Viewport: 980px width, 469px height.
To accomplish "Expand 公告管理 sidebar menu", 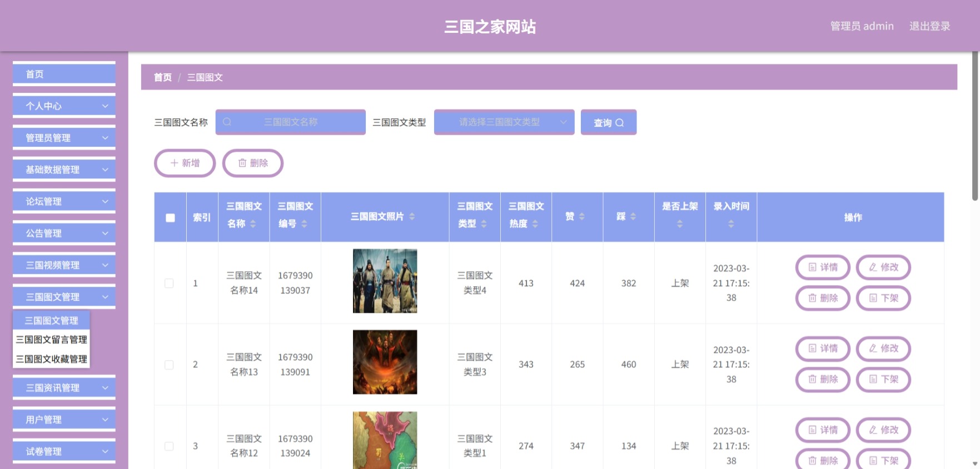I will [x=64, y=233].
